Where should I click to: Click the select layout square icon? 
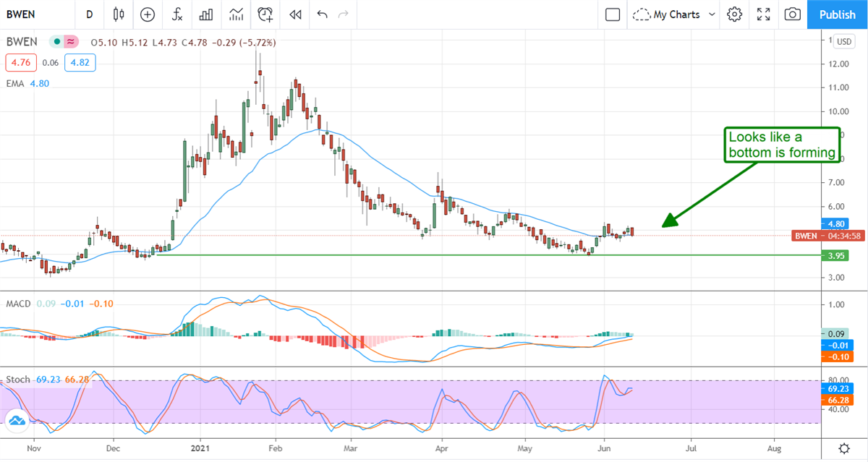613,14
